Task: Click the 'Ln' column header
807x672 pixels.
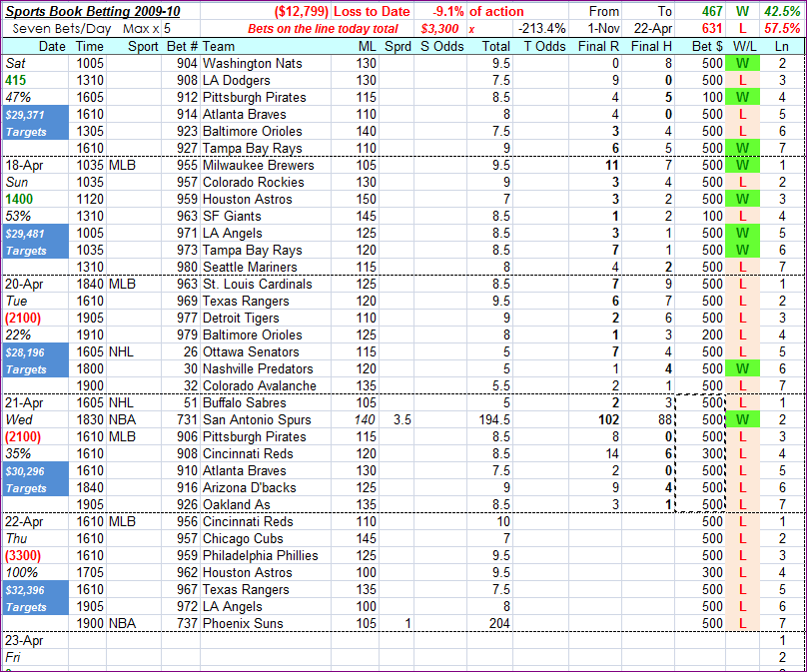Action: (x=782, y=46)
